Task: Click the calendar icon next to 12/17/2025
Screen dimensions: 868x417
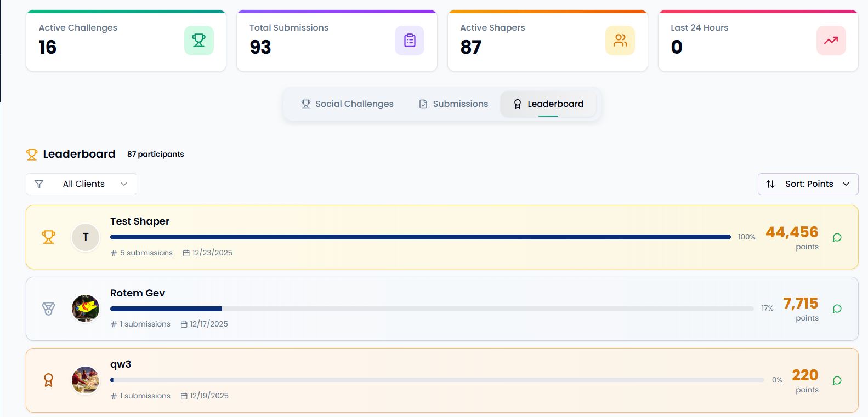Action: (184, 324)
